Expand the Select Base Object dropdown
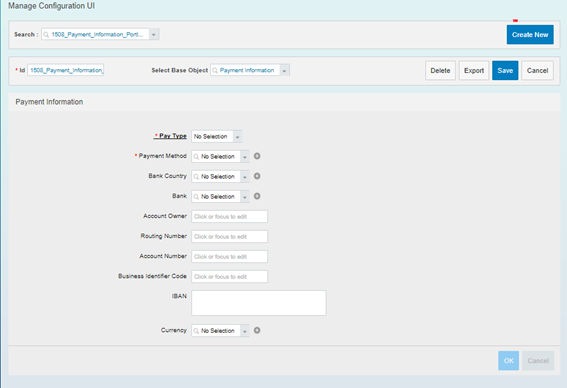Screen dimensions: 567x388 [x=284, y=71]
